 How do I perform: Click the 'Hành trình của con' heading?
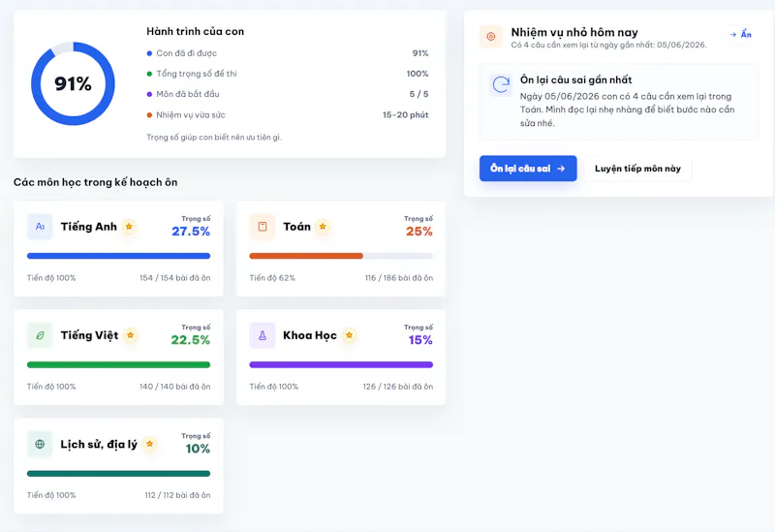(196, 31)
